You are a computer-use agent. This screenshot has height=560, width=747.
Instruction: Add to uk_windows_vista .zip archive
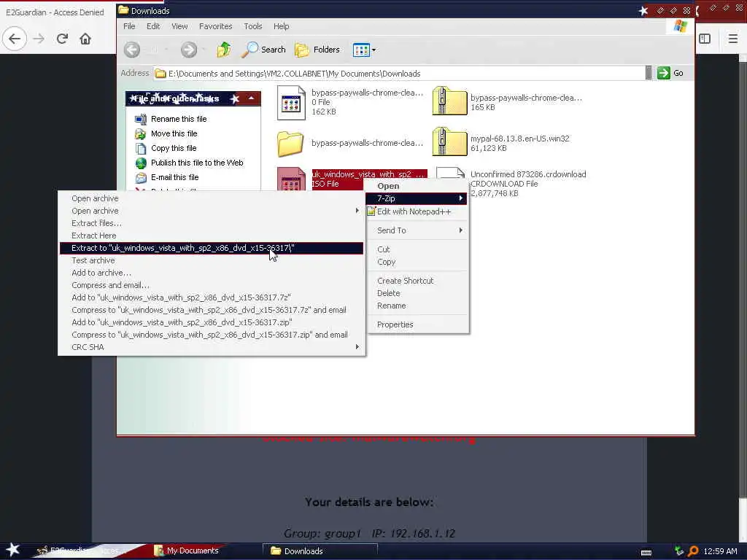(x=212, y=322)
